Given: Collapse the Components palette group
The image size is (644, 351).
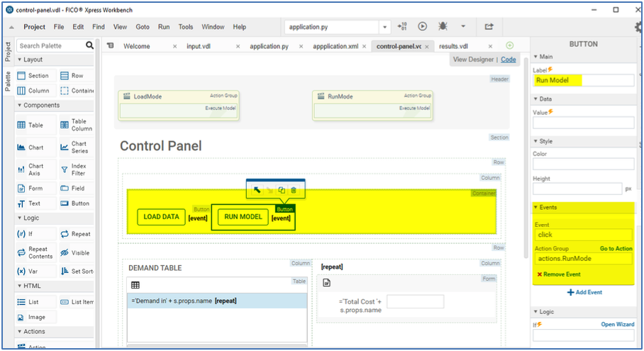Looking at the screenshot, I should click(x=20, y=105).
